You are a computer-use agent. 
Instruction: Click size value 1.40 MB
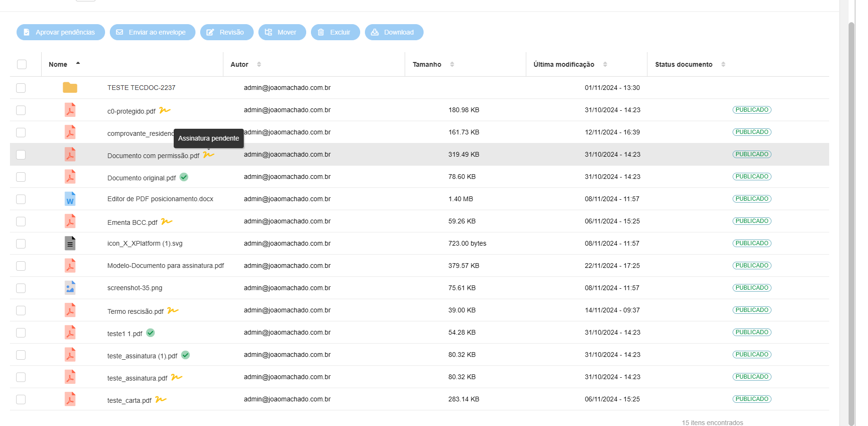[x=461, y=199]
